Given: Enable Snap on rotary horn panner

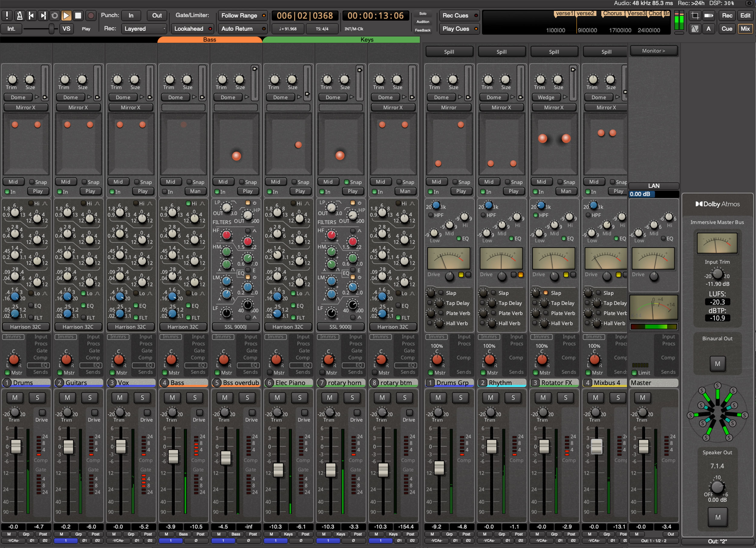Looking at the screenshot, I should [x=347, y=182].
